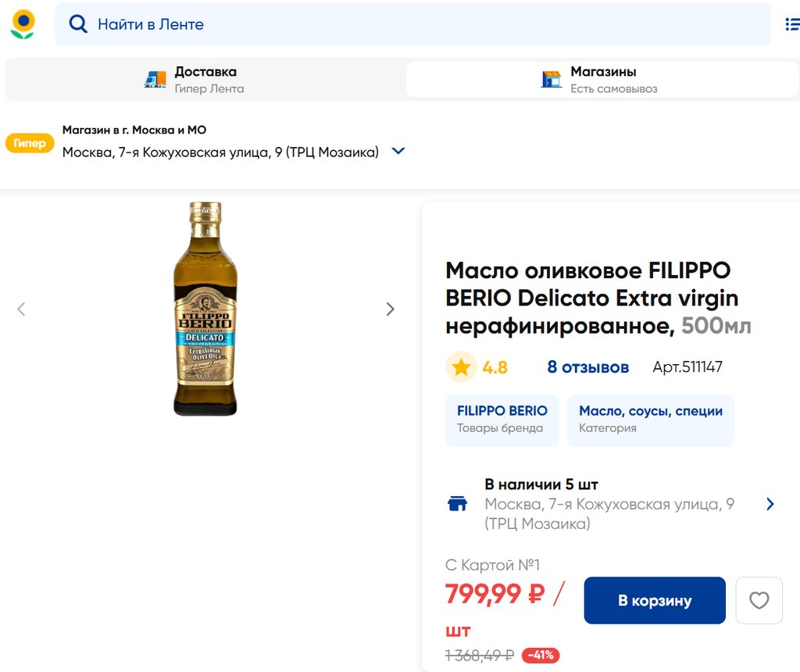This screenshot has height=672, width=800.
Task: Click the yellow Гипер badge
Action: coord(30,143)
